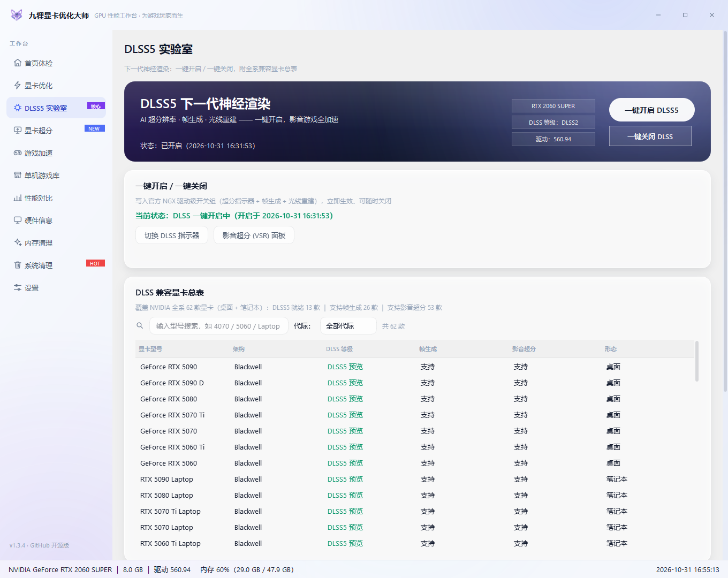Click DLSS5 预览 for RTX 5070 Ti
The width and height of the screenshot is (728, 578).
click(345, 415)
